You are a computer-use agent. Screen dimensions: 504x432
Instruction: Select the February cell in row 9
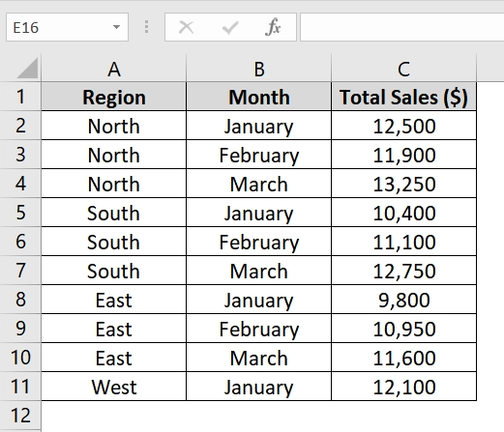(x=259, y=329)
